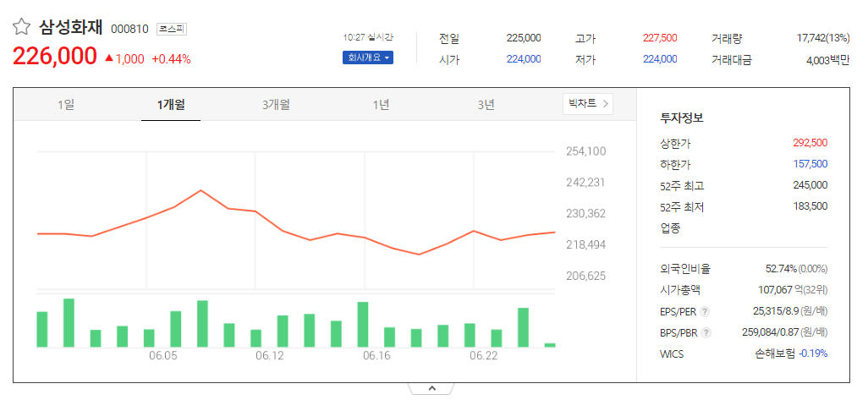Open the EPS/PER help question icon
This screenshot has height=400, width=868.
point(705,312)
